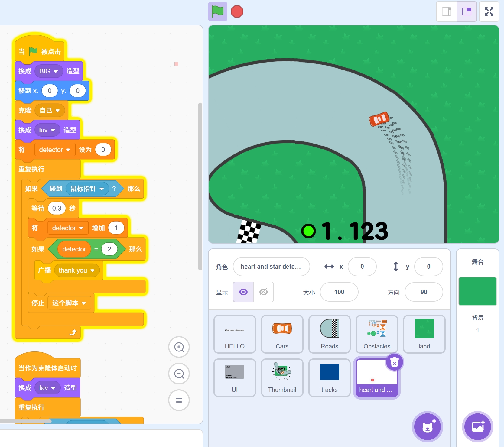Select the Cars sprite
This screenshot has height=447, width=504.
pos(282,334)
